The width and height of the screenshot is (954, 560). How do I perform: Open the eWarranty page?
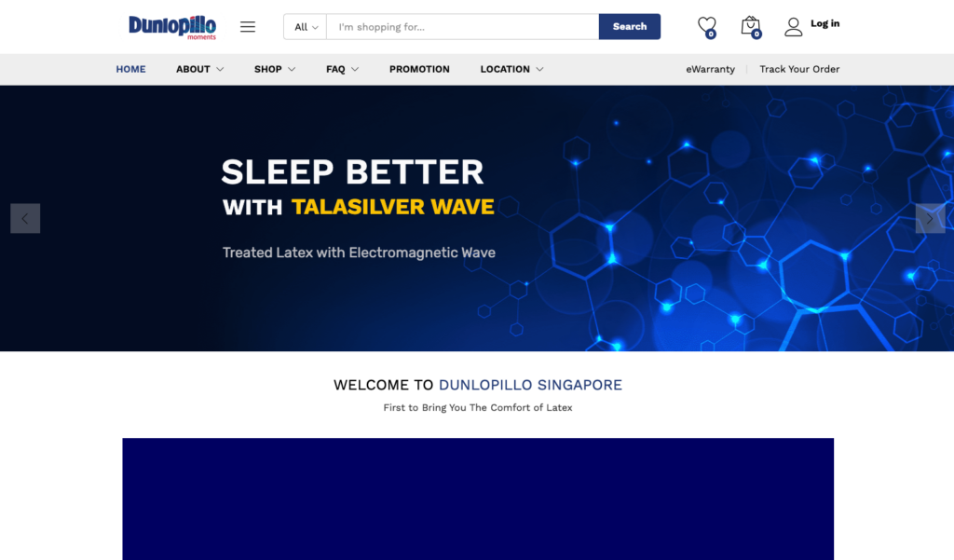[711, 69]
